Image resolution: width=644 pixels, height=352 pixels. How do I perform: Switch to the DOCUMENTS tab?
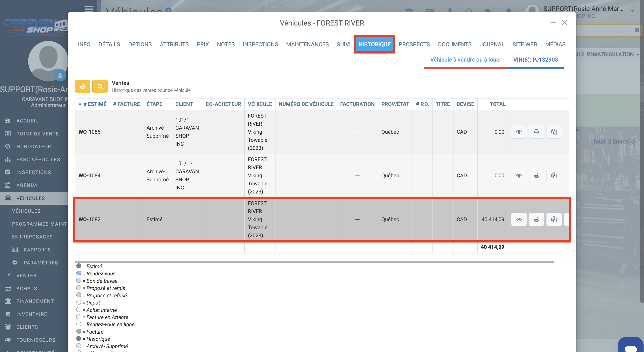455,44
